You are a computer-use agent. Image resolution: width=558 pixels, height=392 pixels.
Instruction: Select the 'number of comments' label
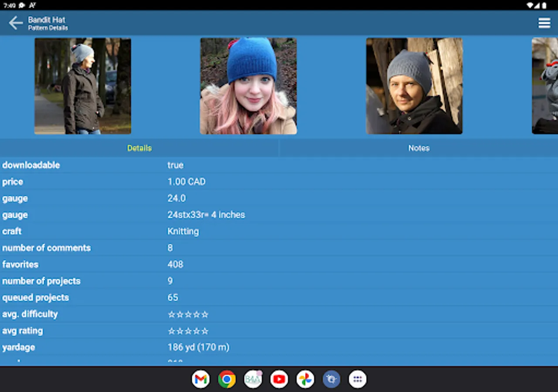click(x=47, y=248)
